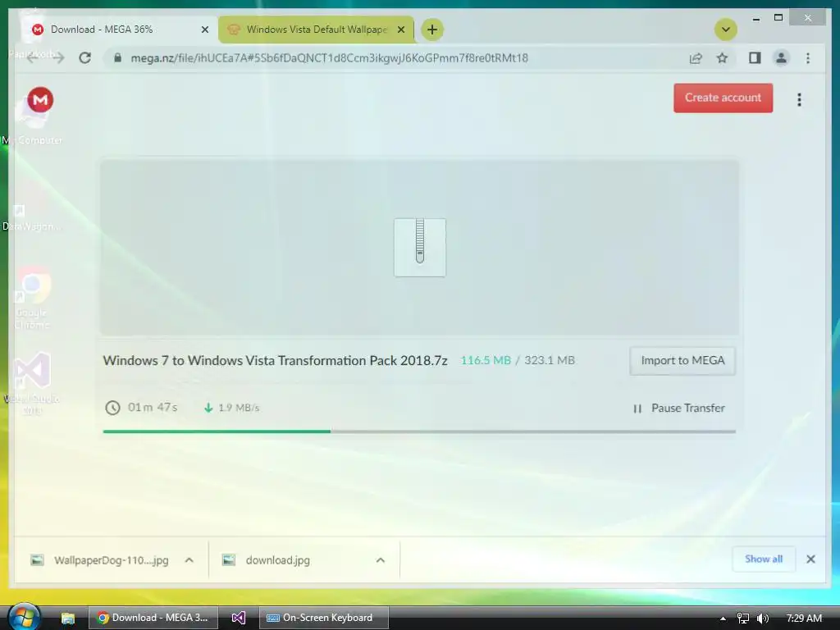Click the green download progress bar
Image resolution: width=840 pixels, height=630 pixels.
(x=217, y=431)
